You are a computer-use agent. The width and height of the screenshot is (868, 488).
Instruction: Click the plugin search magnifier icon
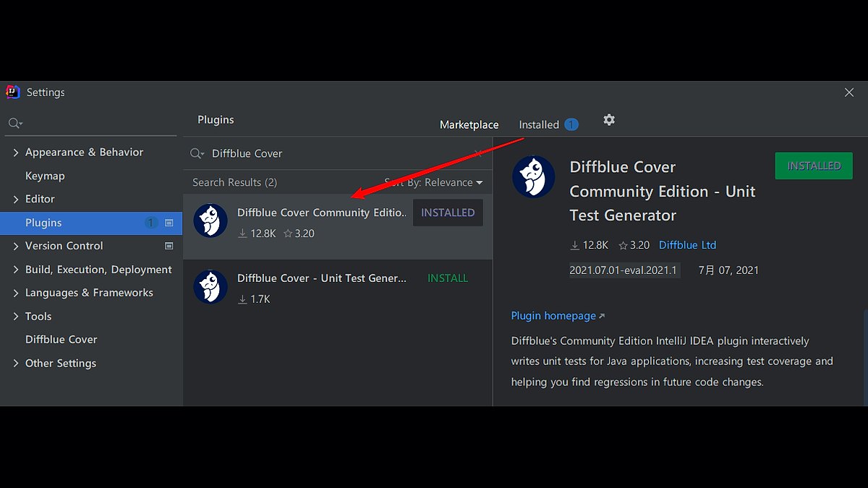coord(197,153)
